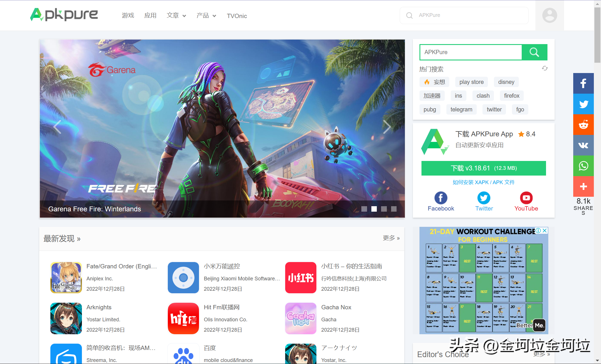Open the XAPK / APK install guide link
This screenshot has width=601, height=364.
pyautogui.click(x=484, y=182)
